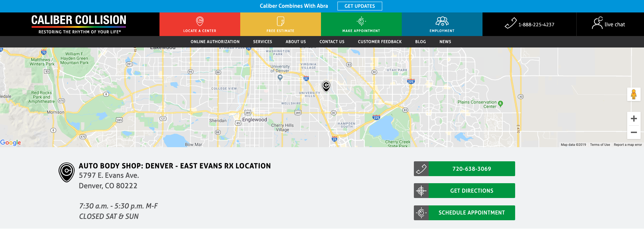Open the Free Estimate tile
The width and height of the screenshot is (644, 230).
point(281,24)
